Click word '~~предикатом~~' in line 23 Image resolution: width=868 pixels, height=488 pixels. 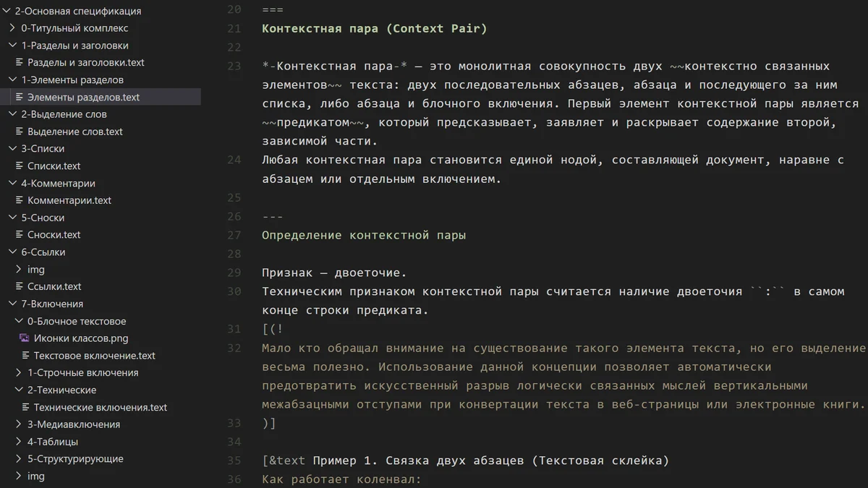[x=312, y=123]
